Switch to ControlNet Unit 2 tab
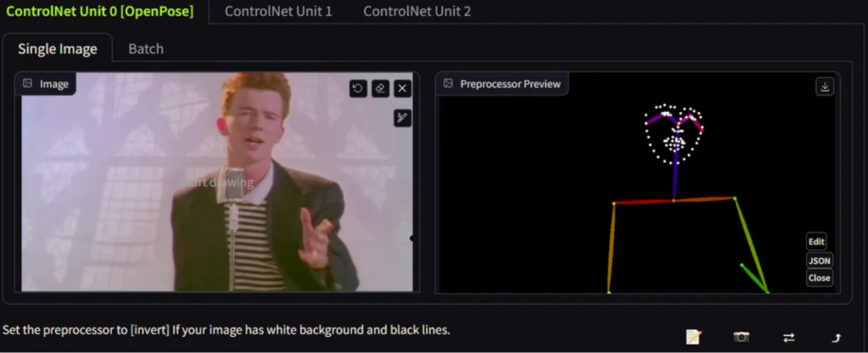Screen dimensions: 868x353 tap(417, 12)
